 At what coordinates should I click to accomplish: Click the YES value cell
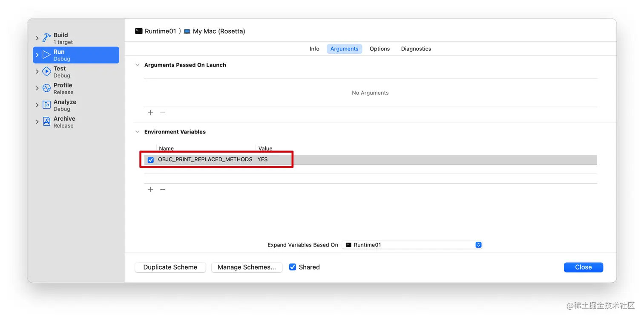click(x=263, y=159)
